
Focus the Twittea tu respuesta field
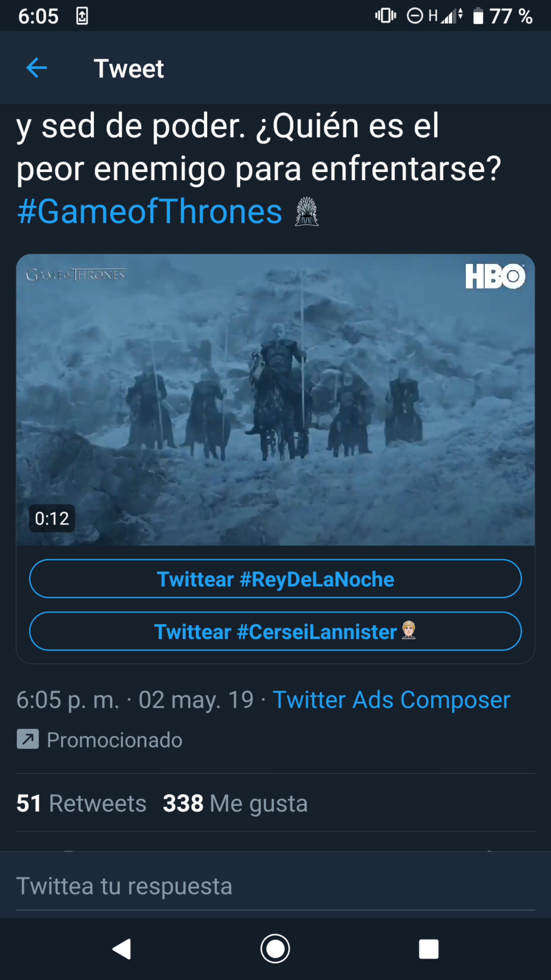tap(275, 885)
